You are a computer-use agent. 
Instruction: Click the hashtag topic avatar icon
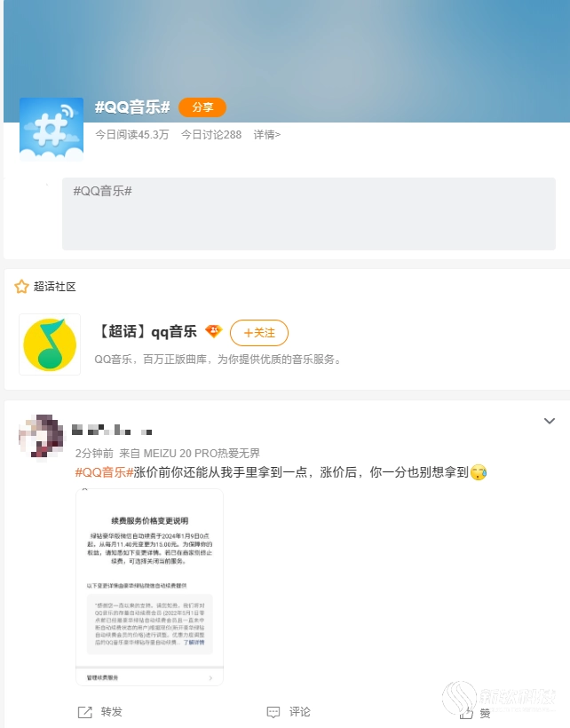pos(51,130)
